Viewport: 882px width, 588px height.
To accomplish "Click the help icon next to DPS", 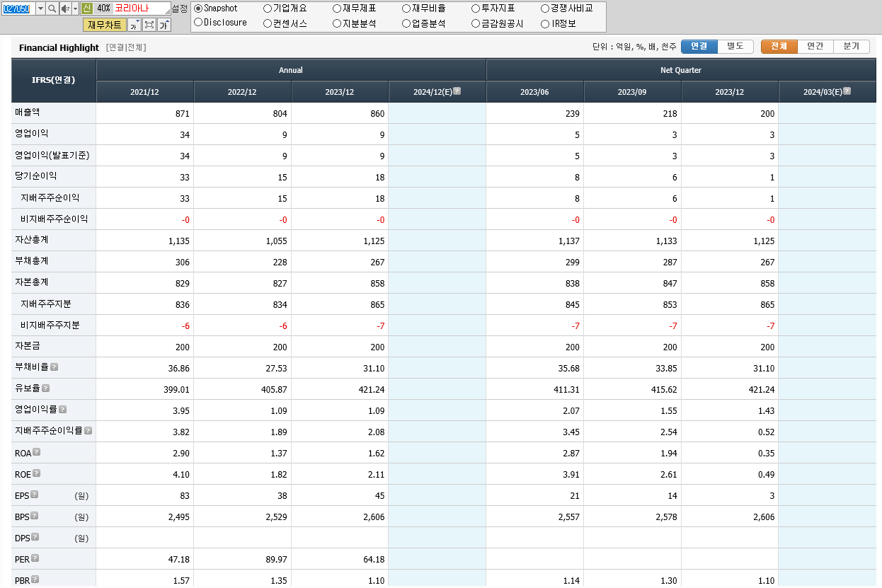I will coord(35,537).
